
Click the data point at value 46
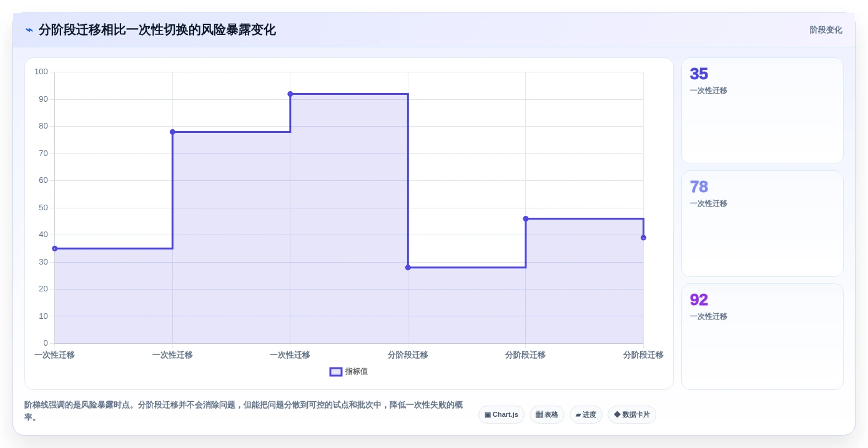pyautogui.click(x=526, y=218)
